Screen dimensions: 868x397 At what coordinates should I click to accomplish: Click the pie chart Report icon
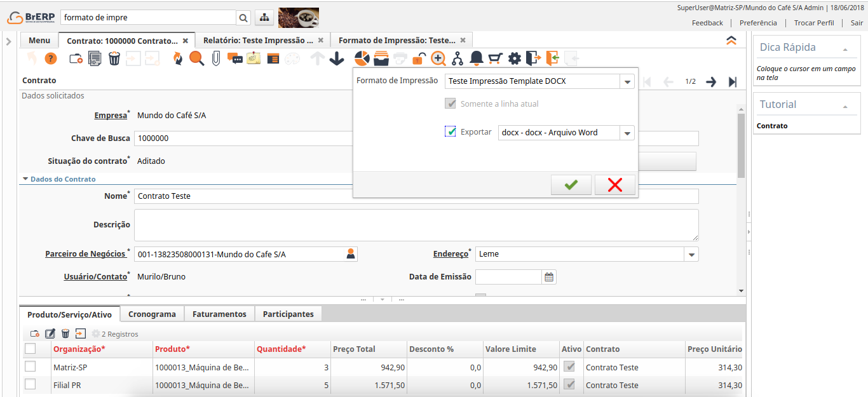click(362, 58)
